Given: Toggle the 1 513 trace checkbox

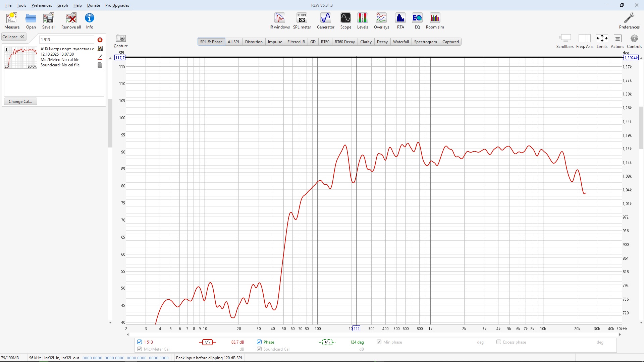Looking at the screenshot, I should 140,342.
